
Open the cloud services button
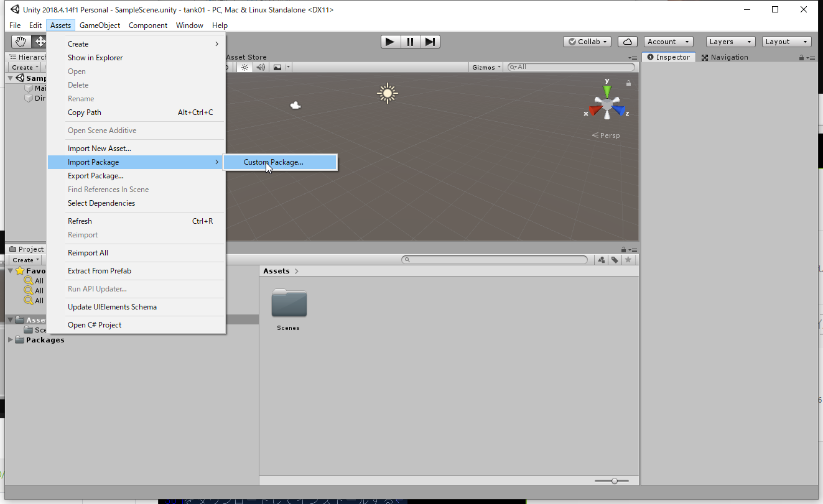pyautogui.click(x=628, y=42)
